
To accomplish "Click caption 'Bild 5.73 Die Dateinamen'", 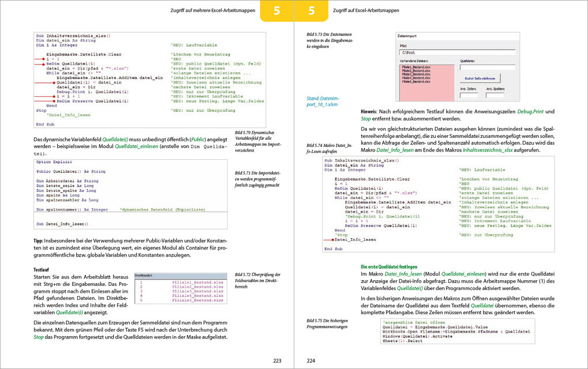I will pos(330,40).
